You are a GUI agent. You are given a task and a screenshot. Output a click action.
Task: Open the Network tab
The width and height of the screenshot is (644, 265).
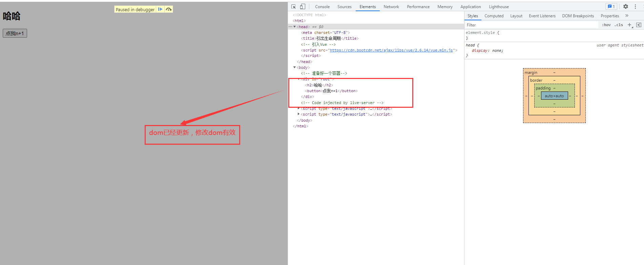391,6
